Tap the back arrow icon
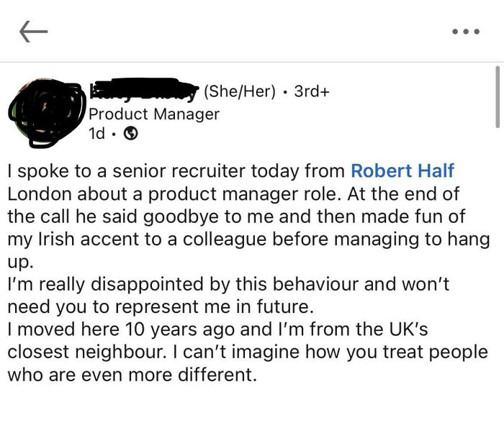This screenshot has height=433, width=504. (33, 31)
